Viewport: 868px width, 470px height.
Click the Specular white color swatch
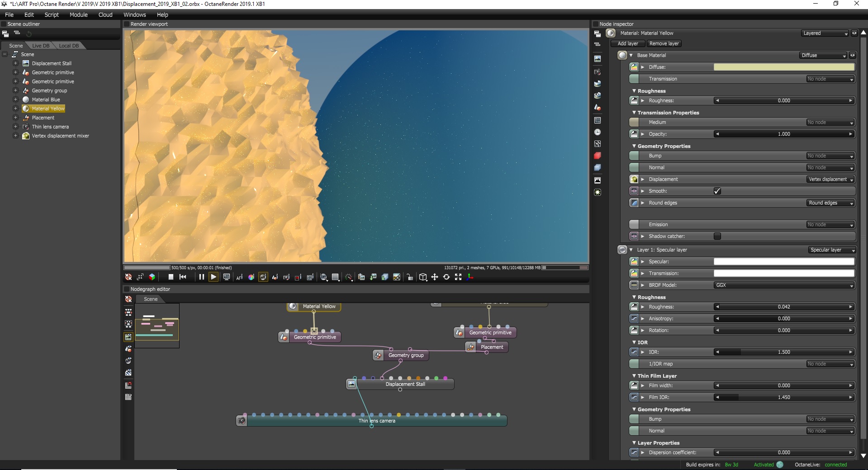(784, 261)
